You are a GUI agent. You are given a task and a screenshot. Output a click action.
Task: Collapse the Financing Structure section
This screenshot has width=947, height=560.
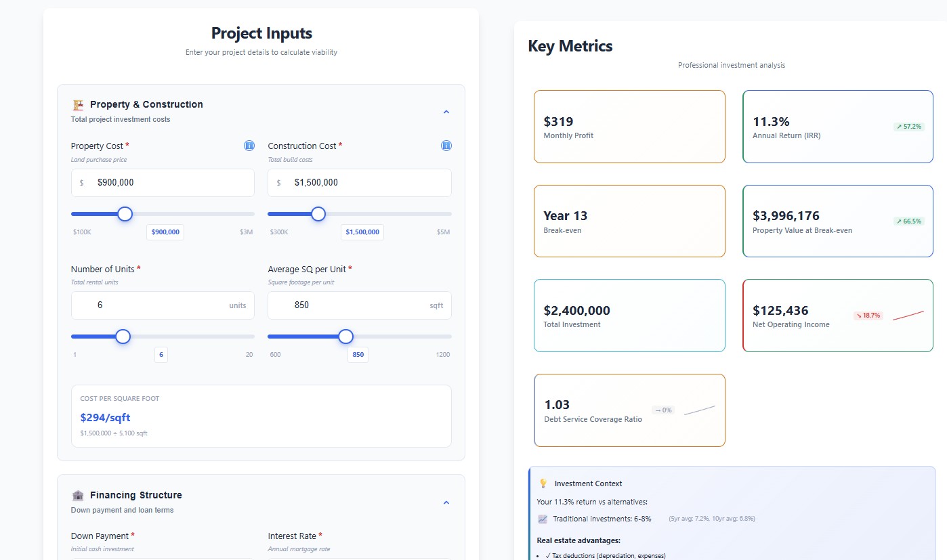[446, 502]
